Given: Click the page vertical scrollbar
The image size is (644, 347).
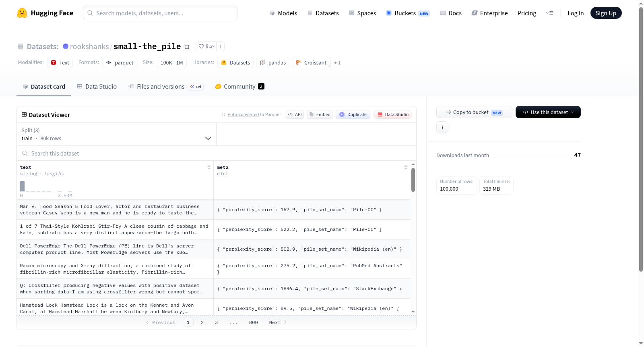Looking at the screenshot, I should (x=641, y=139).
